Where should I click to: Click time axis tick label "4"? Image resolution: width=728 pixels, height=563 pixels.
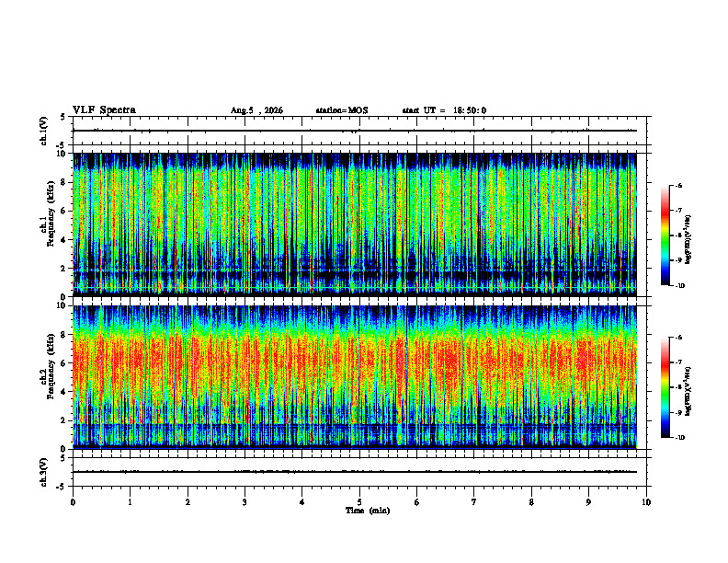(x=302, y=502)
